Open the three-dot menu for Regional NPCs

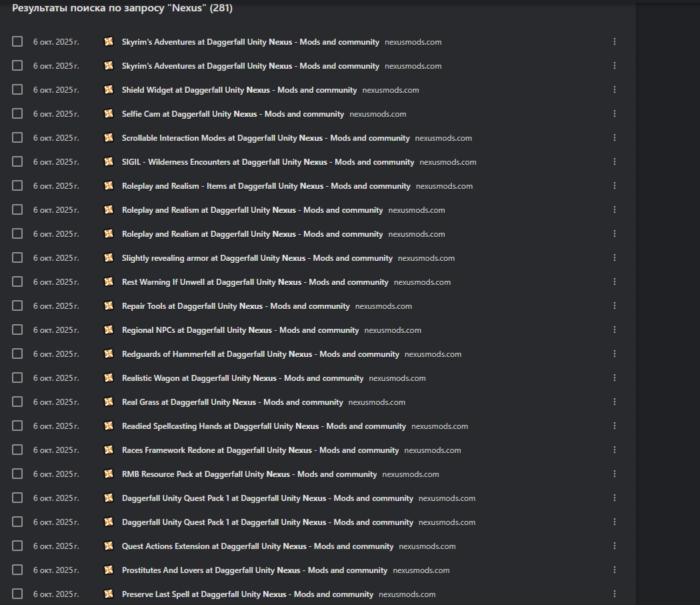coord(614,330)
